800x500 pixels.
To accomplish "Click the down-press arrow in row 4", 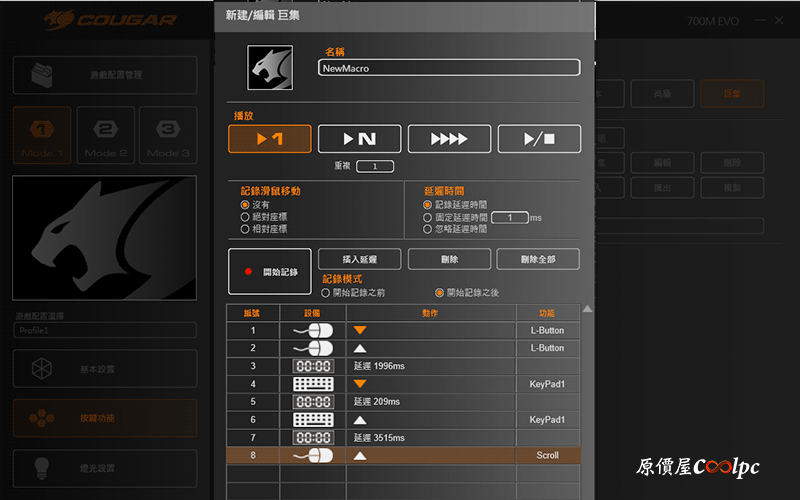I will 360,384.
